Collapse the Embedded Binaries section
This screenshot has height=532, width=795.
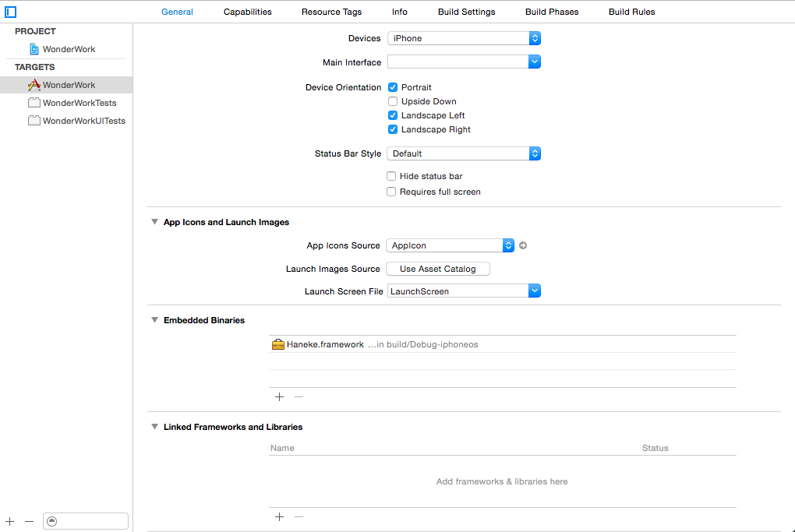(154, 320)
